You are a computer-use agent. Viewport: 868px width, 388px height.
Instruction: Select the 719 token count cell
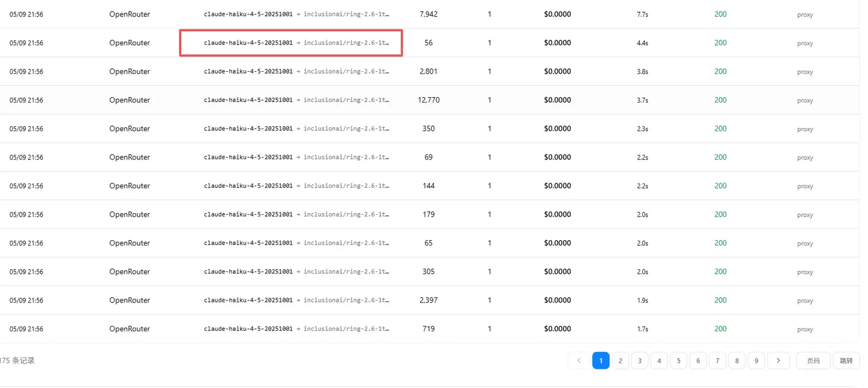(x=429, y=329)
